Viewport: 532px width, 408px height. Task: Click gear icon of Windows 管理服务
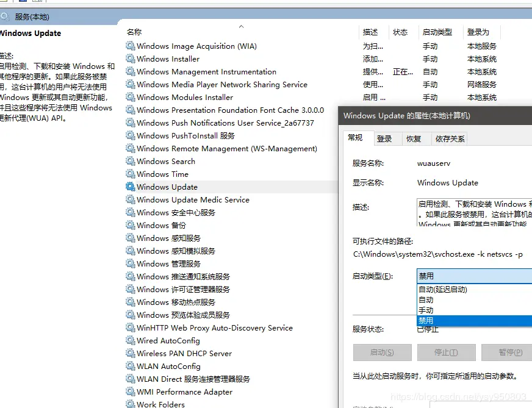tap(131, 263)
